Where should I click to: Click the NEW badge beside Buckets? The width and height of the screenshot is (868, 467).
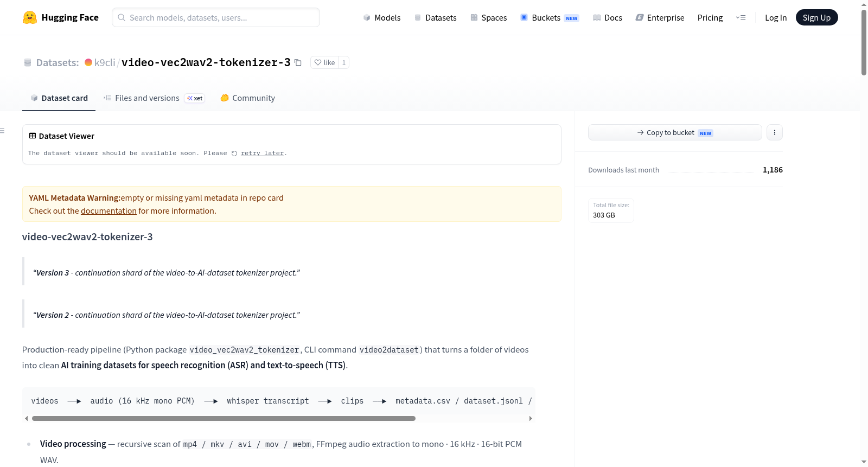(572, 18)
